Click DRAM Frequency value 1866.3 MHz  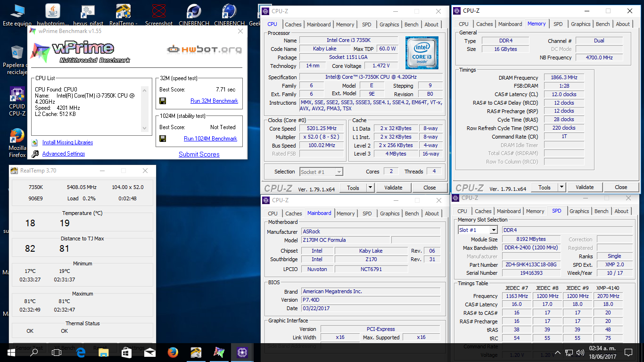pyautogui.click(x=564, y=78)
